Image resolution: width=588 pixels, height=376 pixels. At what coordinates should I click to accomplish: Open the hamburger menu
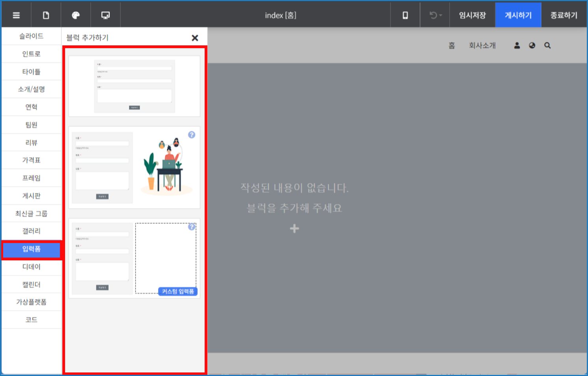point(16,15)
